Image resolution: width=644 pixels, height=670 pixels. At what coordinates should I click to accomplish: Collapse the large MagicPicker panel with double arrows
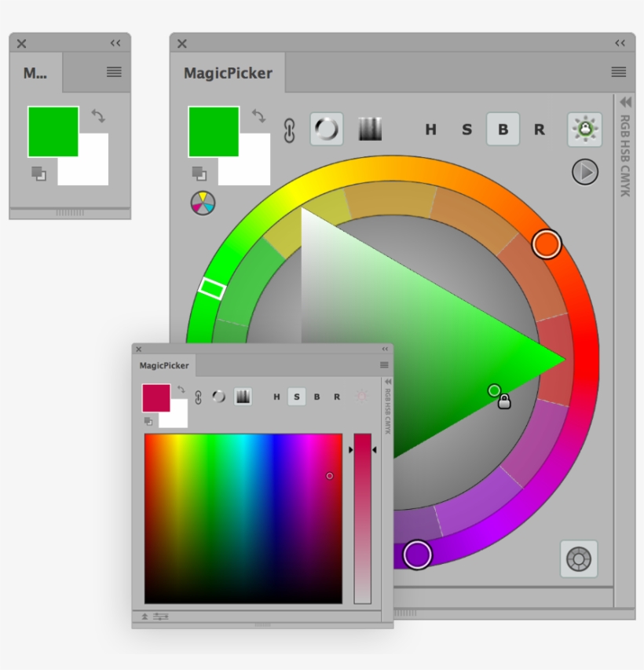620,43
